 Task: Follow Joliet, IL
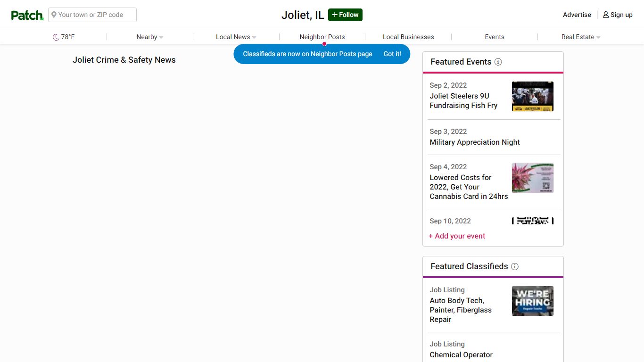click(345, 15)
